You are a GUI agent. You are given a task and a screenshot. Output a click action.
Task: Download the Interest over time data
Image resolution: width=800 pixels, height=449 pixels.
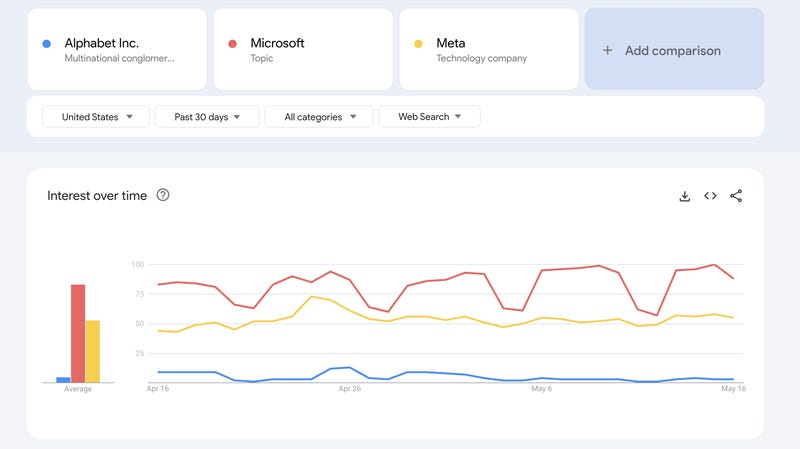685,196
